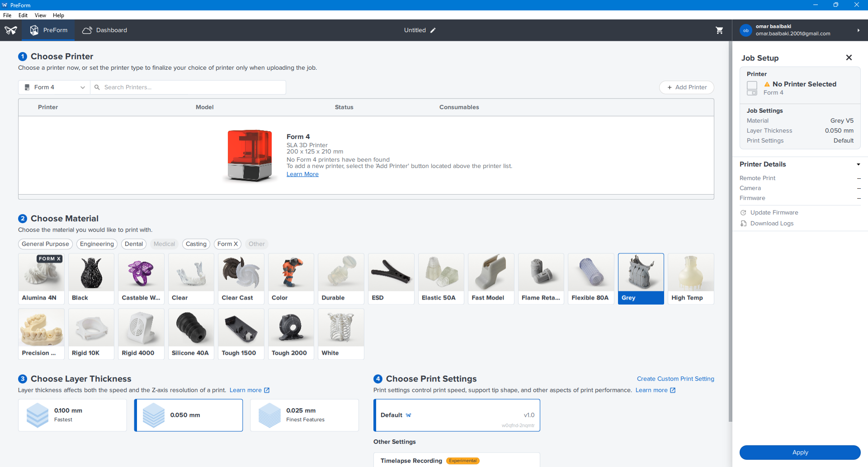
Task: Select the Castable Wax material
Action: click(141, 279)
